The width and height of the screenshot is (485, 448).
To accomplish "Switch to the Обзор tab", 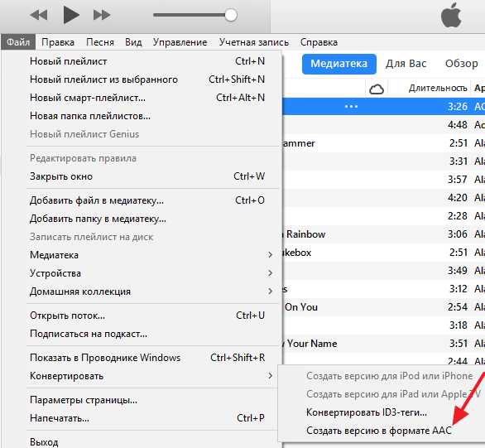I will (461, 64).
